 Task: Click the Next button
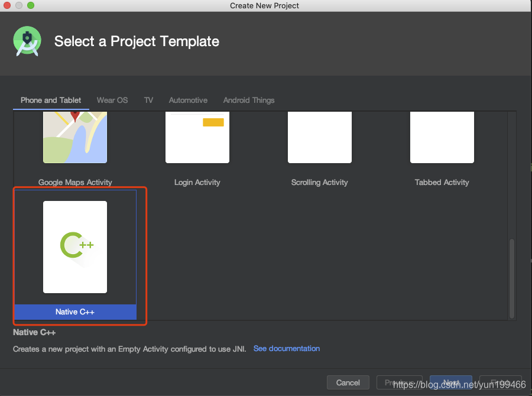[451, 382]
